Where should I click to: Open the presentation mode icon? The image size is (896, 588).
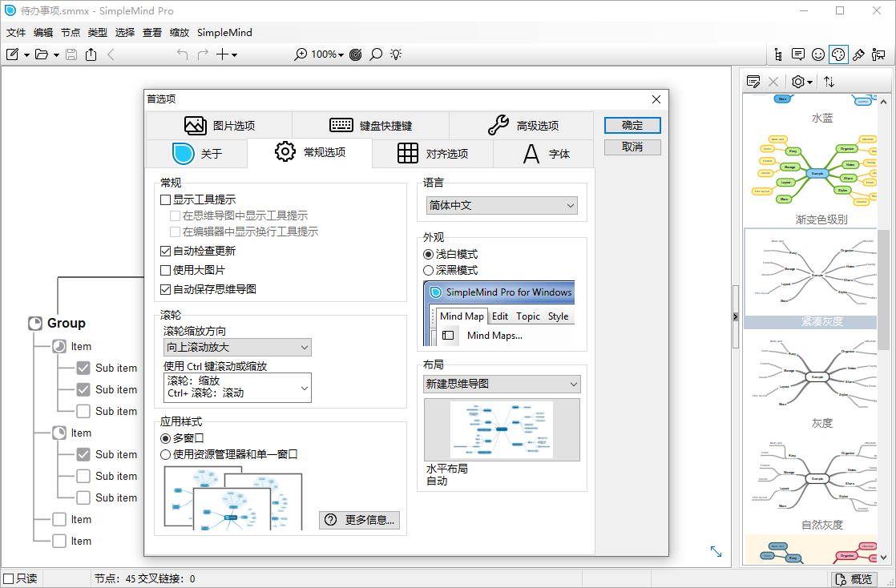click(877, 54)
